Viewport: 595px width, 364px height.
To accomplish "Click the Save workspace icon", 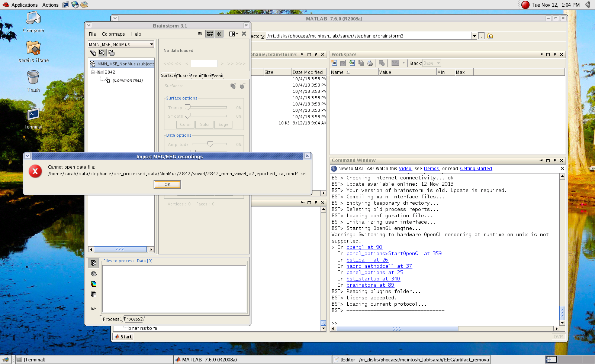I will 361,63.
